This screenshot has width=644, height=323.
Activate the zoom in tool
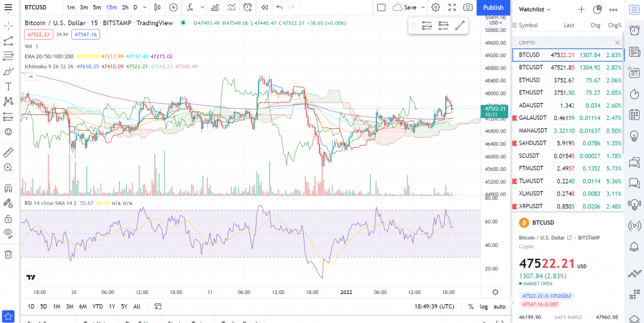coord(8,167)
